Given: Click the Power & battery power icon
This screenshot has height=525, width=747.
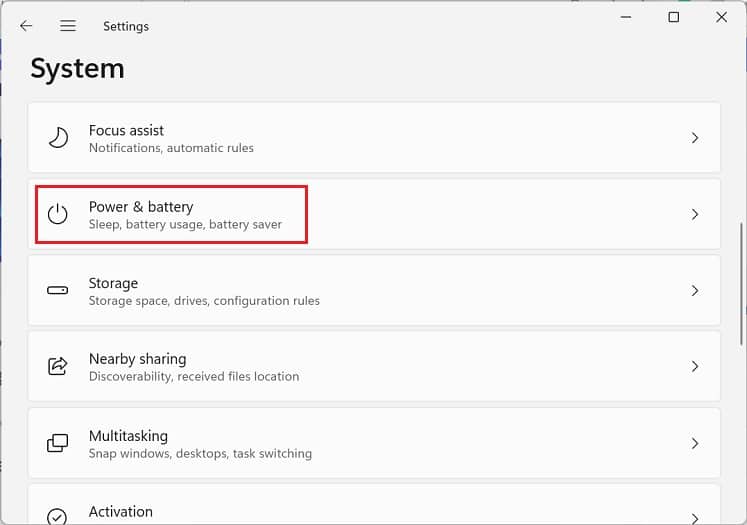Looking at the screenshot, I should [58, 214].
